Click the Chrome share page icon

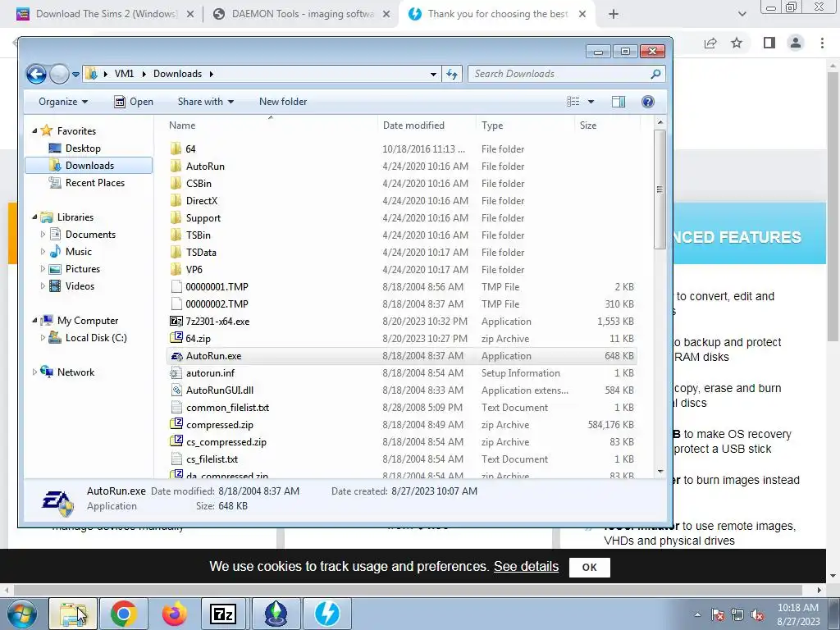(710, 43)
